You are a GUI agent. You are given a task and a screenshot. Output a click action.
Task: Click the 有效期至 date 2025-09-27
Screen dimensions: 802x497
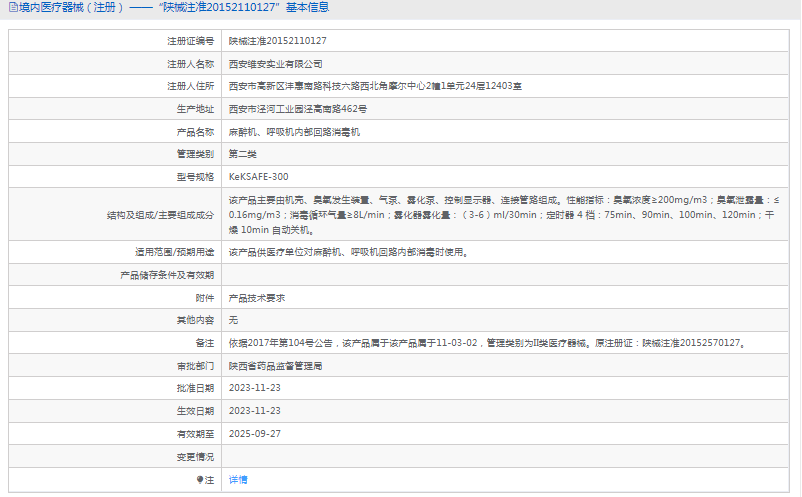point(255,434)
